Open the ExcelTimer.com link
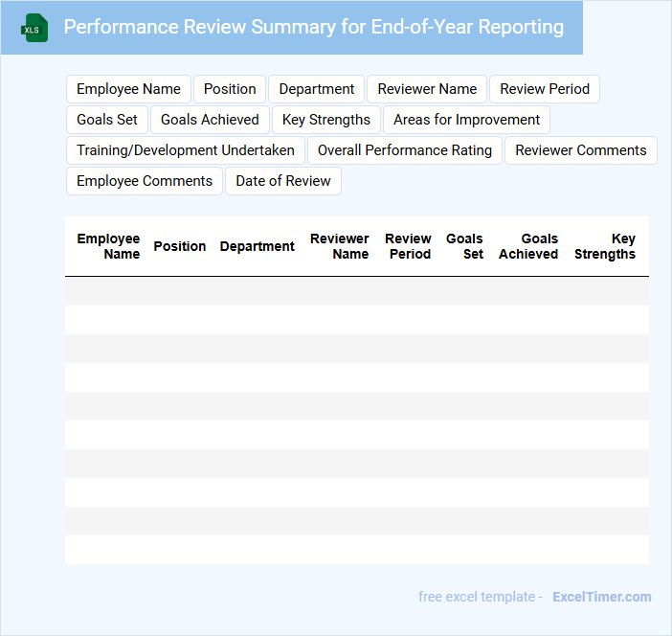Image resolution: width=672 pixels, height=636 pixels. 601,597
